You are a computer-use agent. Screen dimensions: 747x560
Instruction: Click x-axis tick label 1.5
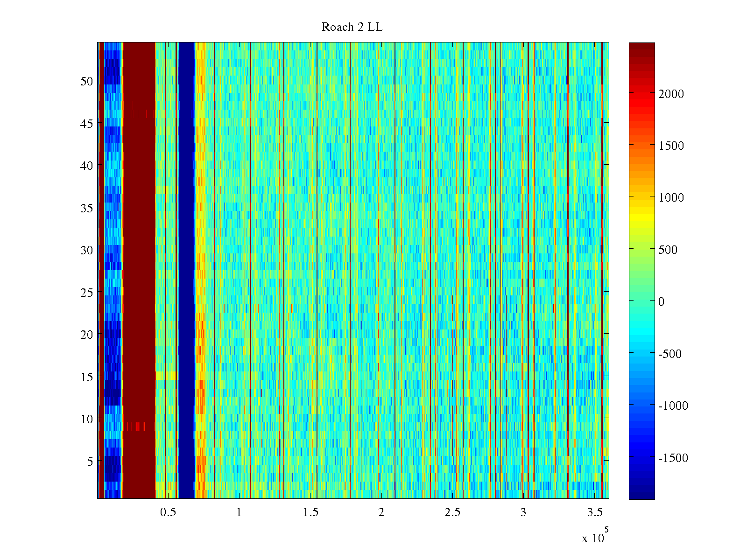310,512
